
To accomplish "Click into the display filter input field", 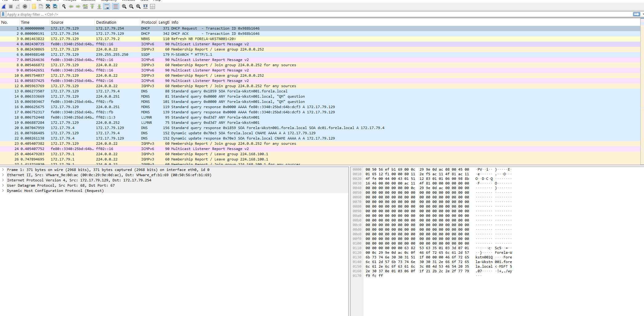I will (x=319, y=14).
